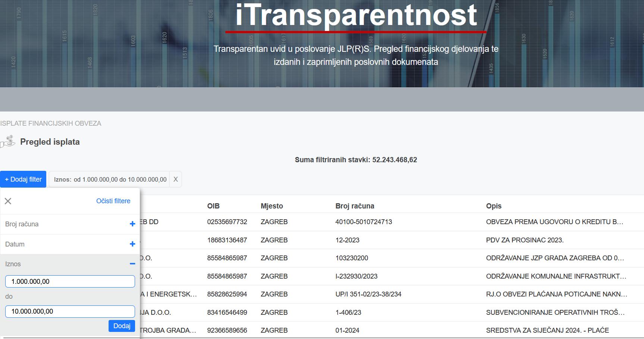Select the SREDSTVA ZA SIJEČANJ 2024 row
Screen dimensions: 644x339
(x=547, y=330)
